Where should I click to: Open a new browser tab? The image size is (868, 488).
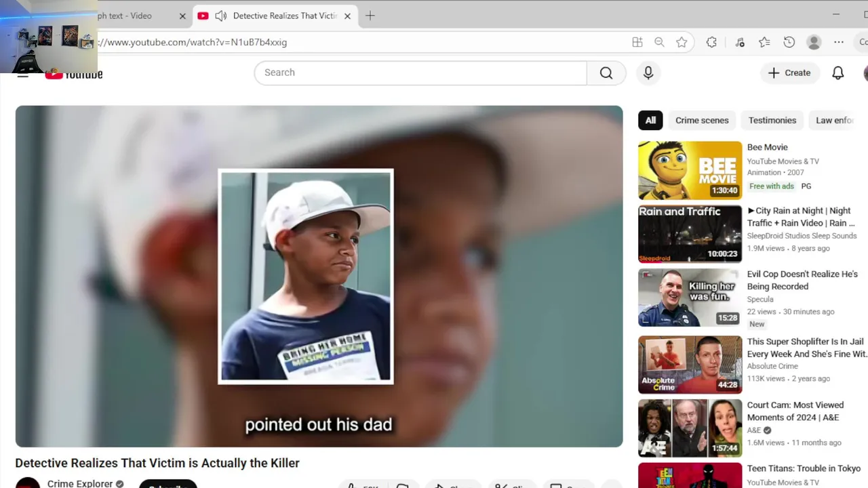[x=370, y=16]
